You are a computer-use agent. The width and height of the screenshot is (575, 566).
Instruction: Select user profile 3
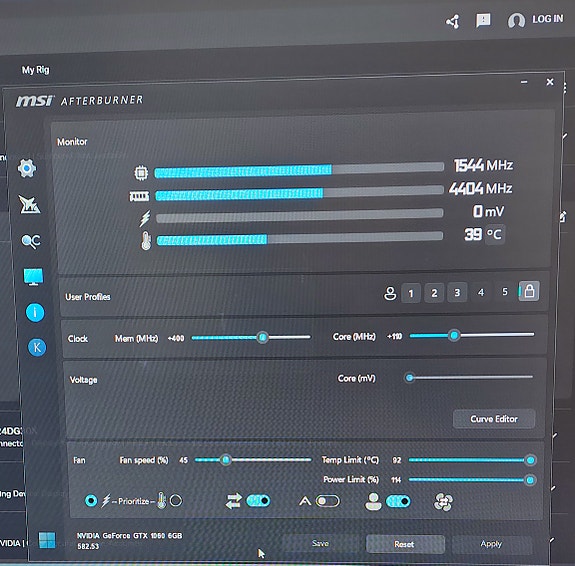457,292
